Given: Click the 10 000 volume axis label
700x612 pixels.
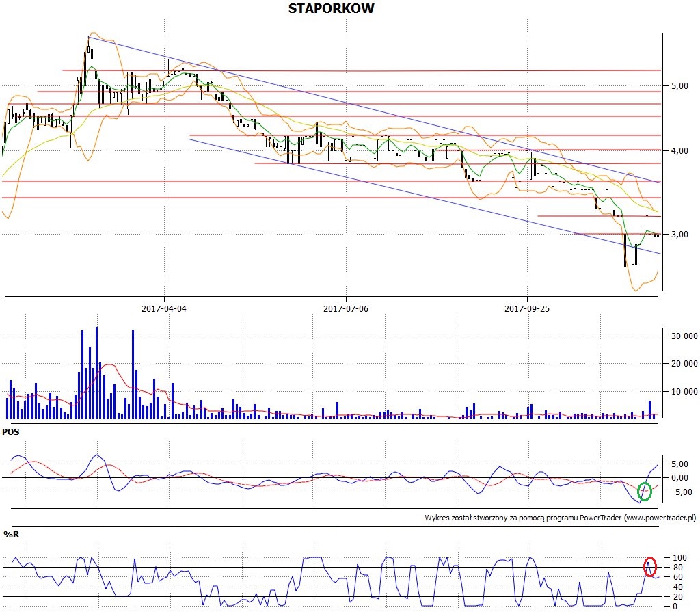Looking at the screenshot, I should tap(684, 392).
